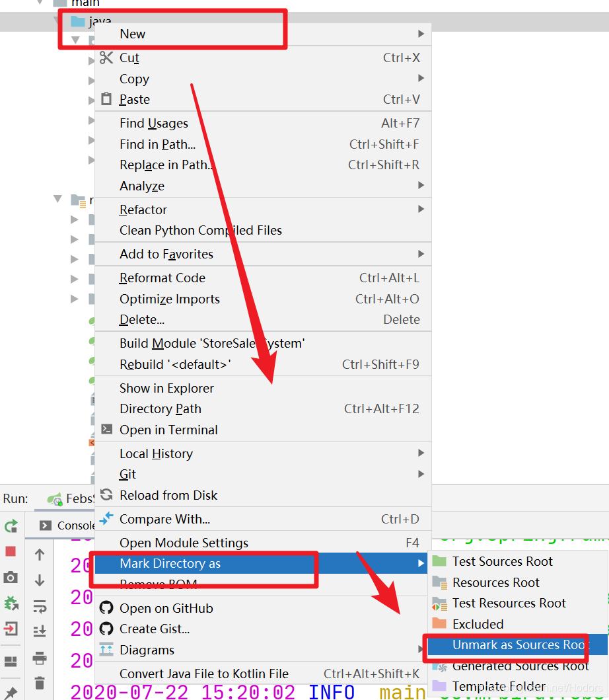This screenshot has width=609, height=700.
Task: Expand the Copy submenu arrow
Action: click(x=421, y=78)
